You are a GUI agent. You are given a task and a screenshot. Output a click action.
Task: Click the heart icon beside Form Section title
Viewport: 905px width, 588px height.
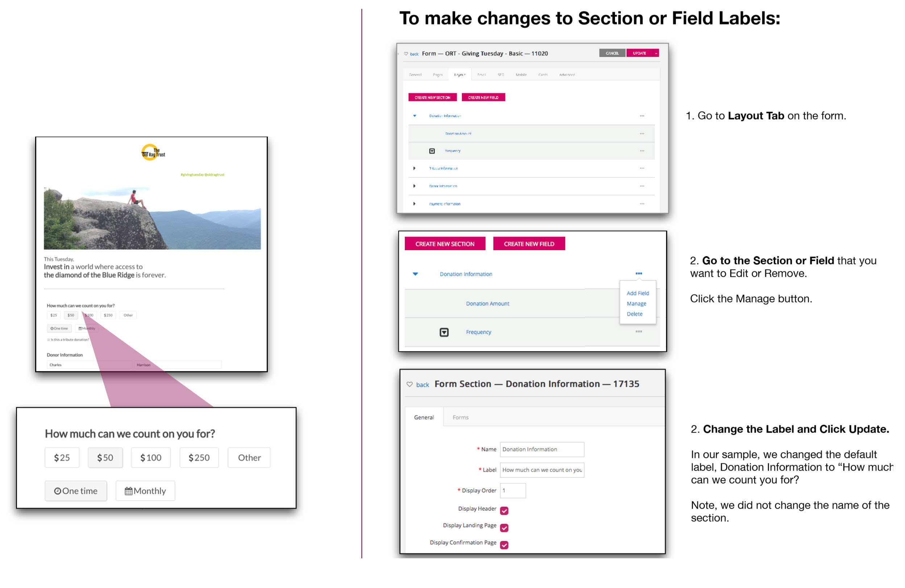410,384
